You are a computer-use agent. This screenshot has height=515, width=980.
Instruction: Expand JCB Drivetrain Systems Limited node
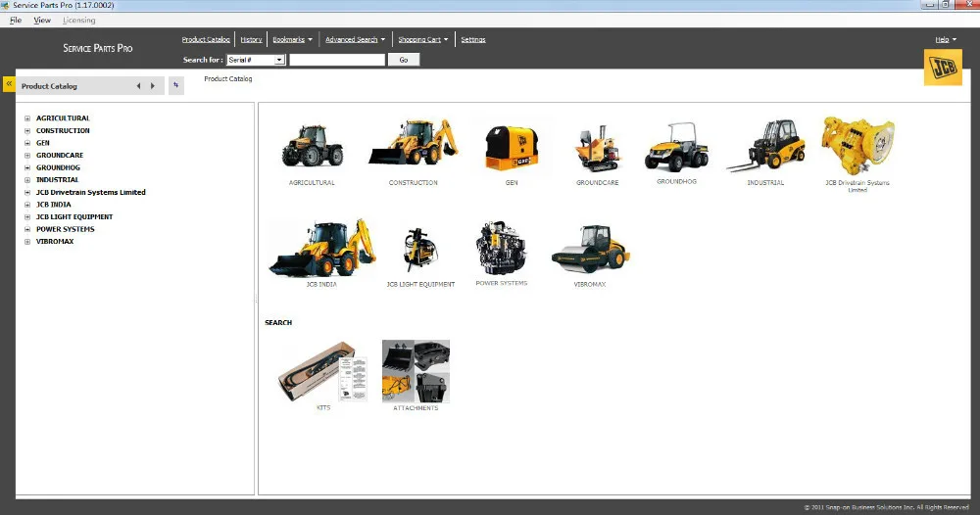tap(27, 192)
